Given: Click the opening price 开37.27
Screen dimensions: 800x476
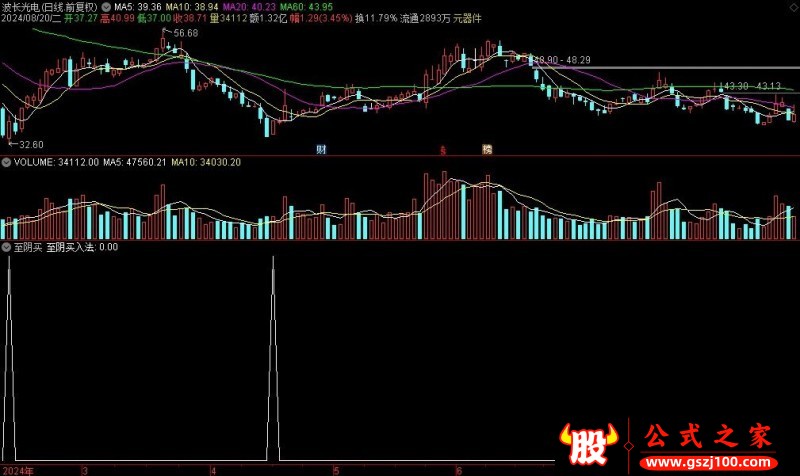Looking at the screenshot, I should (81, 18).
